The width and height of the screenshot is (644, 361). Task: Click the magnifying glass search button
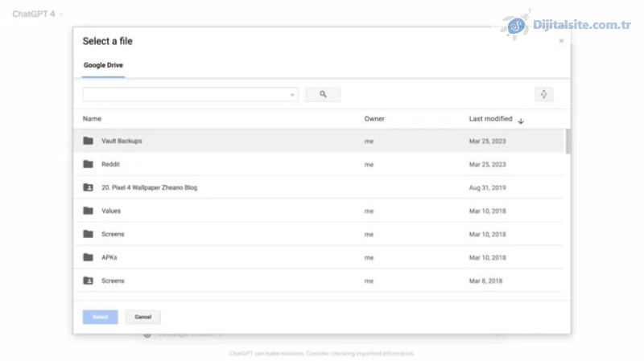(x=323, y=95)
